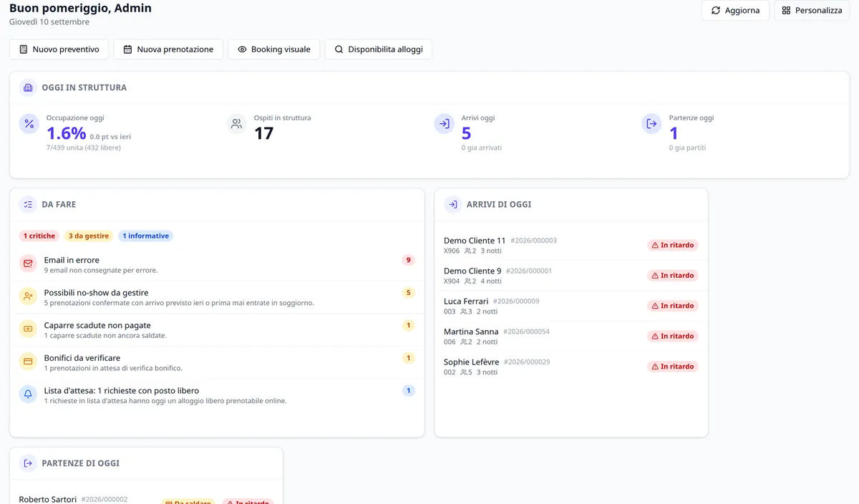The height and width of the screenshot is (504, 859).
Task: Click the percent icon for Occupazione oggi
Action: pos(29,124)
